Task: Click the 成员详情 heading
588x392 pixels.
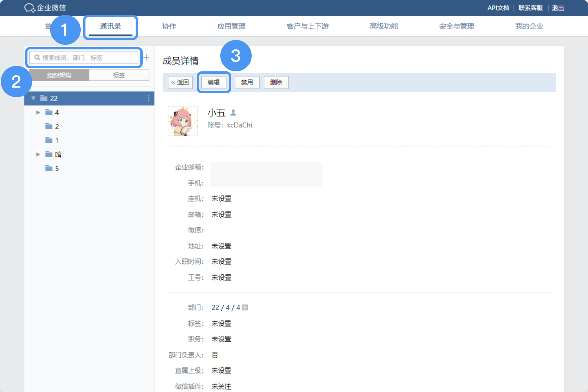Action: coord(180,61)
